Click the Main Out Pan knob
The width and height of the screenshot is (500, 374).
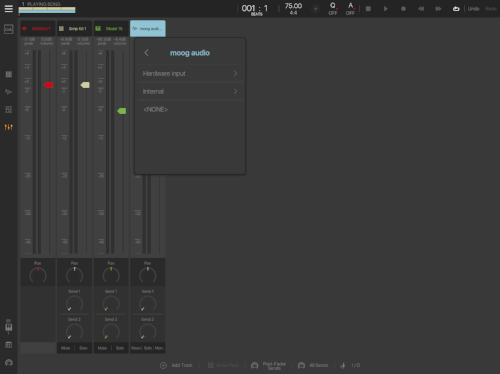pyautogui.click(x=38, y=275)
